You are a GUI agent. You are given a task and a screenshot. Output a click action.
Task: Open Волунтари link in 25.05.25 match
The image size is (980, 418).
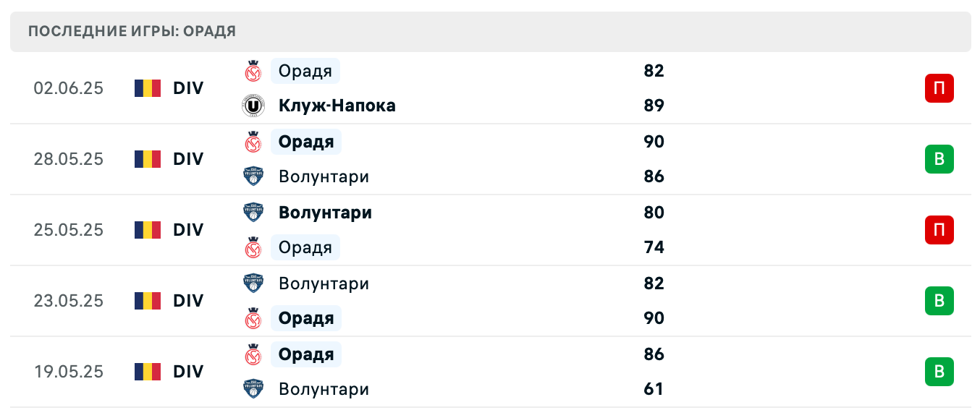(325, 213)
